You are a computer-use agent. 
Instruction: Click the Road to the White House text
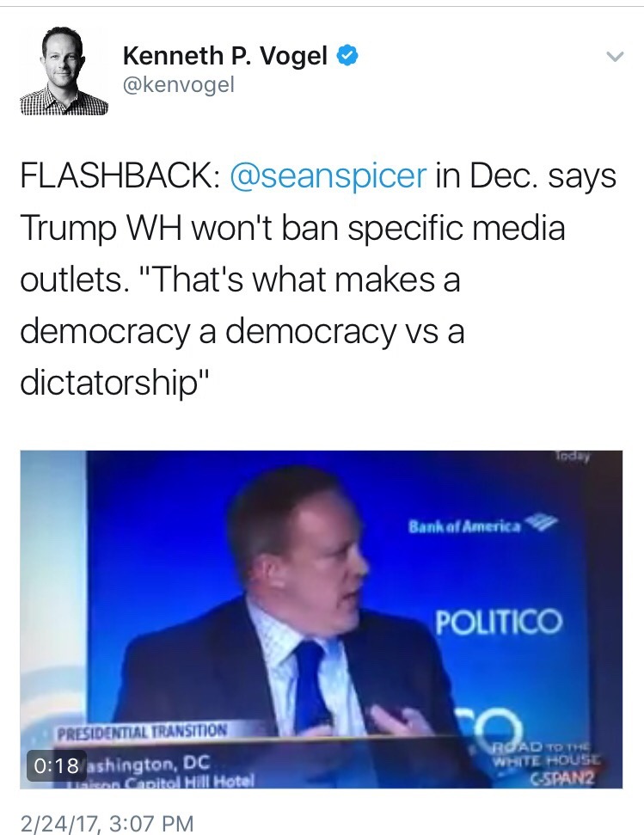[547, 754]
